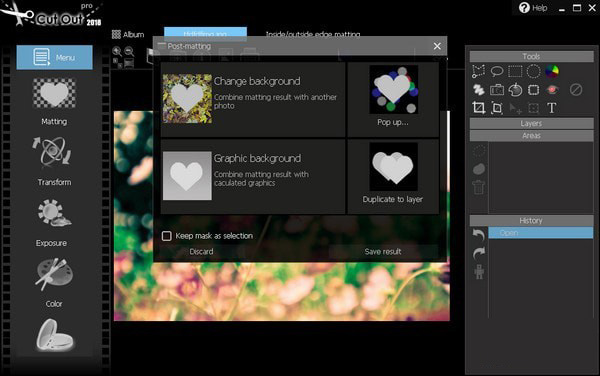Open the Menu button

click(x=54, y=57)
